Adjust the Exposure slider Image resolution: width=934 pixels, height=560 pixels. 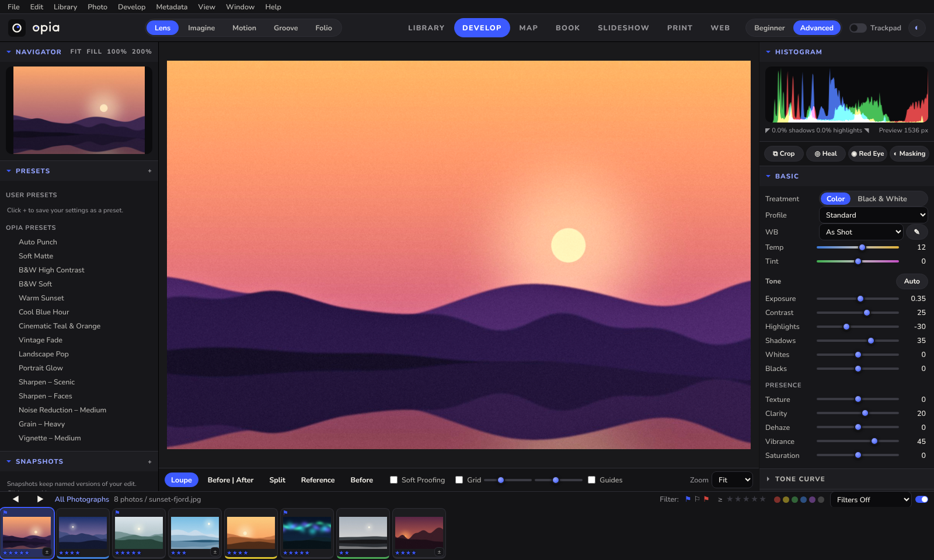click(x=858, y=299)
